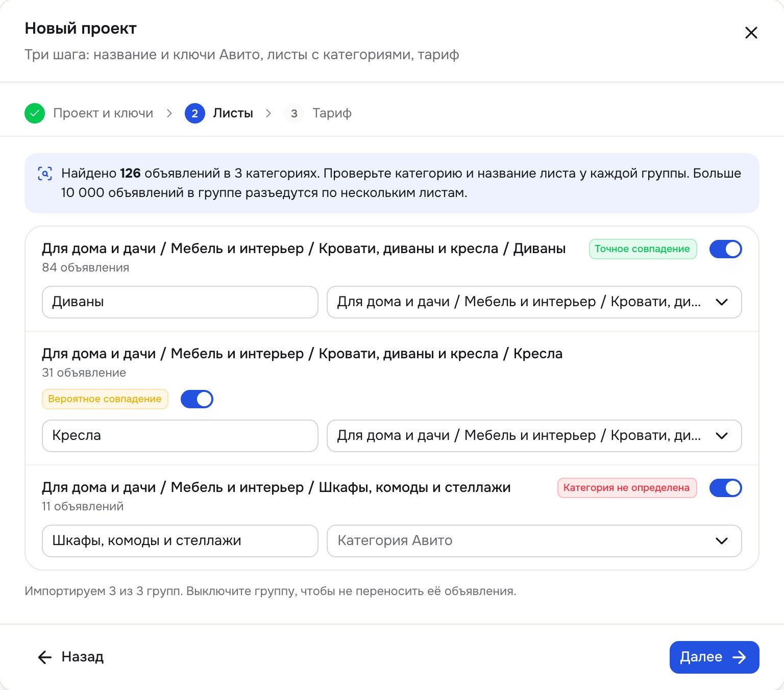Go back with the Назад button
The height and width of the screenshot is (690, 784).
coord(70,657)
